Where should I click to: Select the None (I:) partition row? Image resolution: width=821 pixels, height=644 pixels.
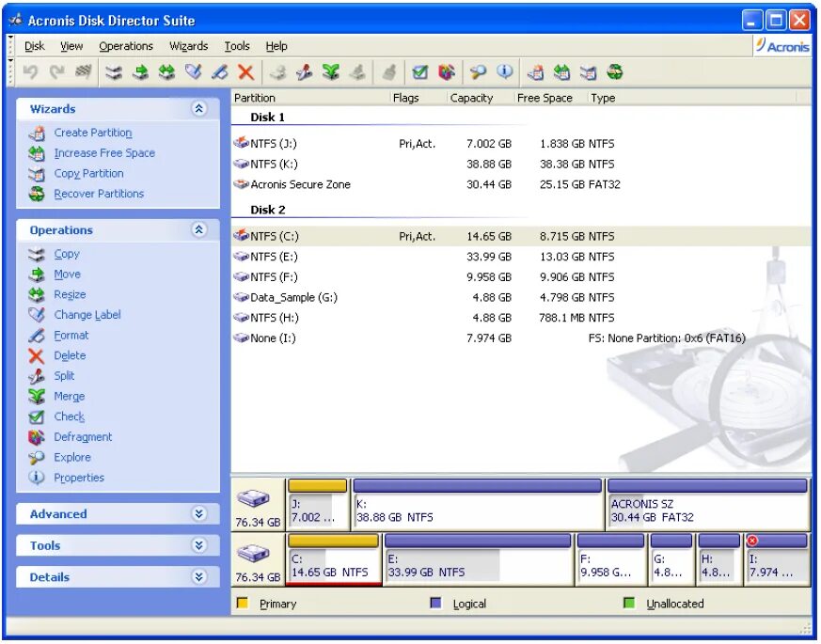(x=520, y=338)
